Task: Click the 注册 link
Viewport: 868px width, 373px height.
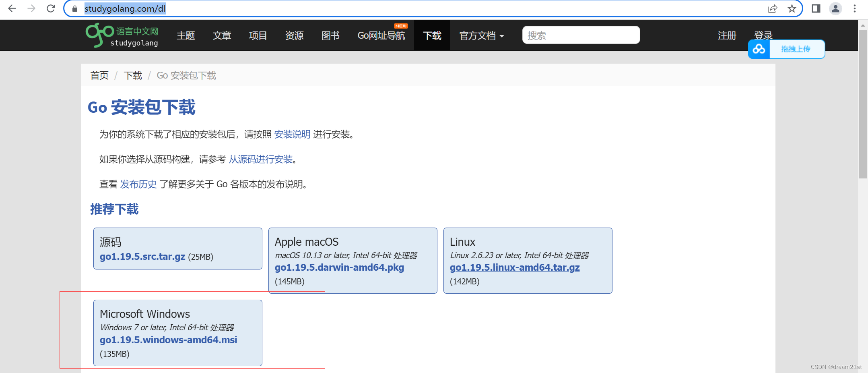Action: (x=727, y=35)
